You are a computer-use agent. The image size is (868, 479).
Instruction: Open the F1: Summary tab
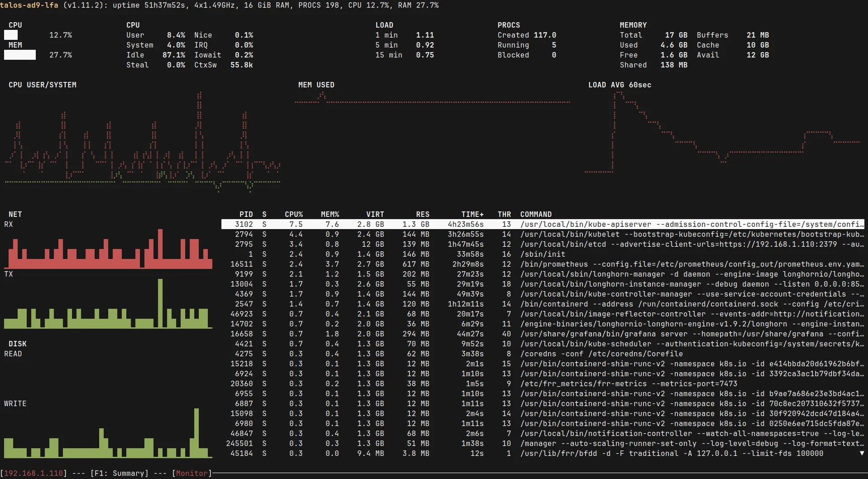(x=120, y=473)
